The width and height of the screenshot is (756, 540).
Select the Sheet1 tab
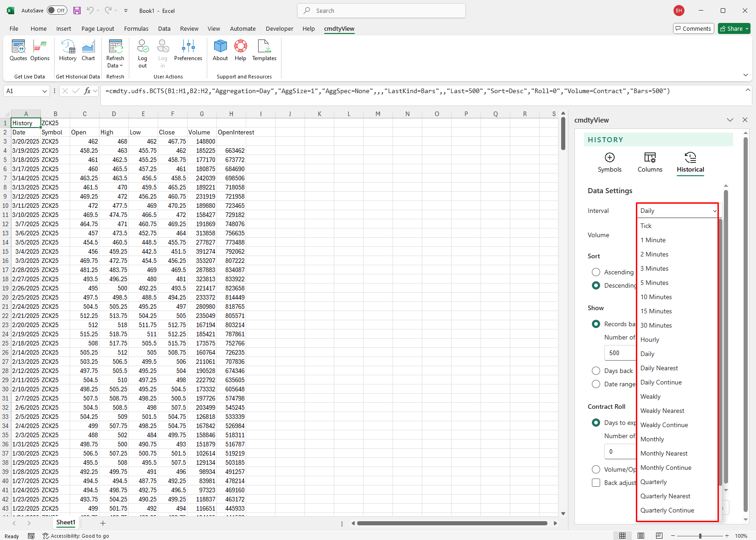click(x=66, y=523)
